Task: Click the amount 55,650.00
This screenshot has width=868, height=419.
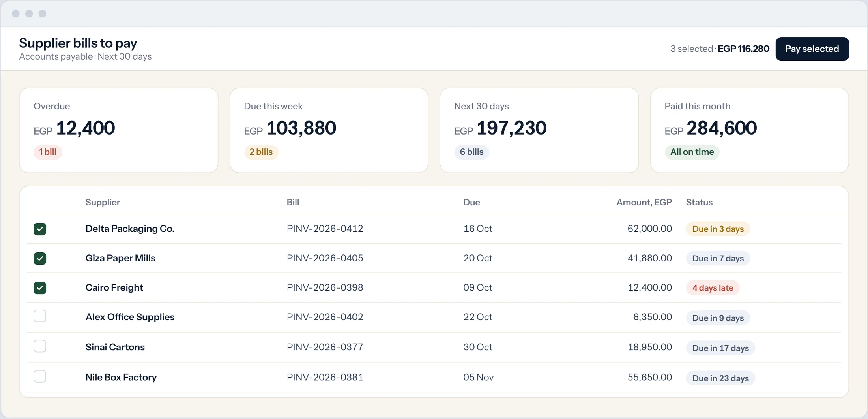Action: [649, 377]
